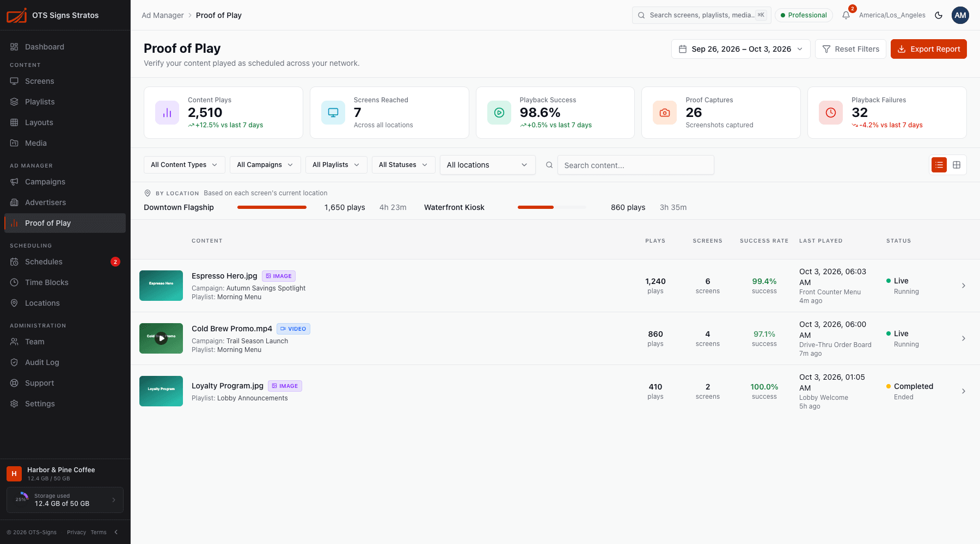Open Screens in sidebar
The height and width of the screenshot is (544, 980).
(x=65, y=81)
